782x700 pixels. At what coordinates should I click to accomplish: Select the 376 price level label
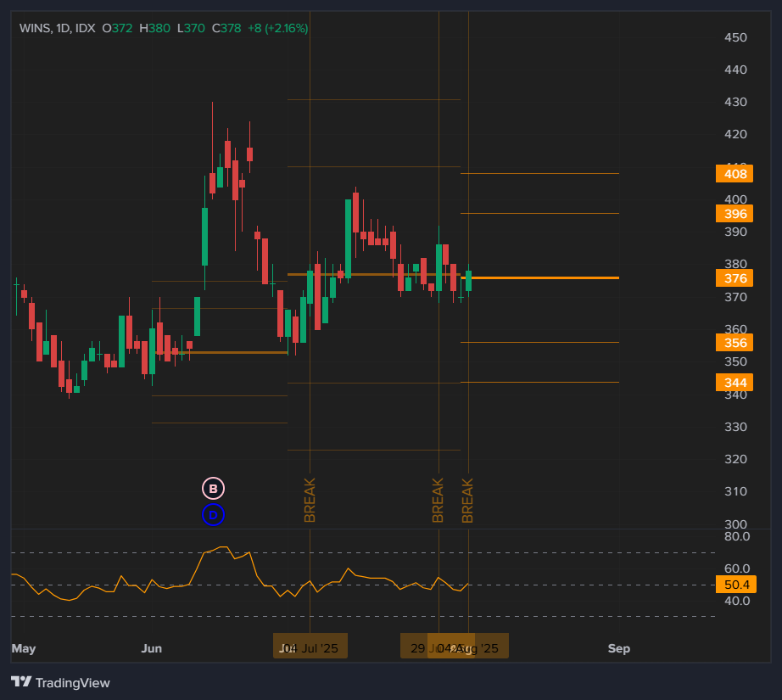click(x=735, y=278)
